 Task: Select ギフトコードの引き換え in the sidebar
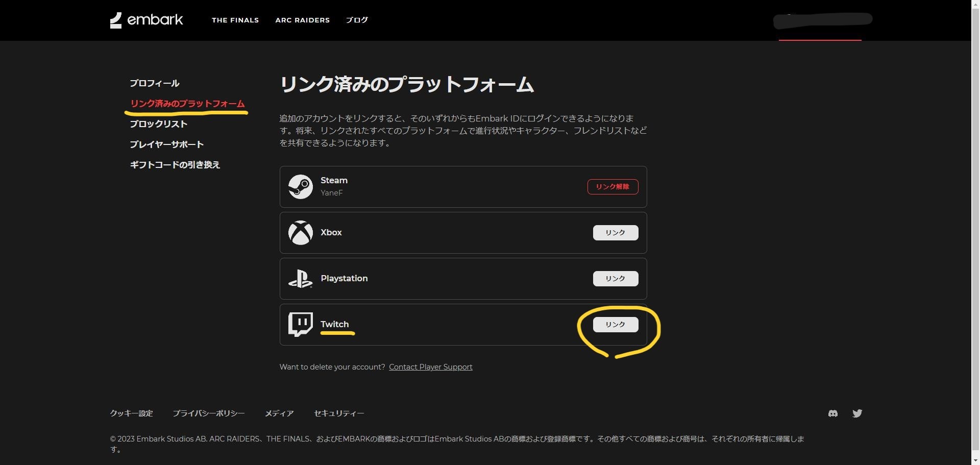point(175,165)
